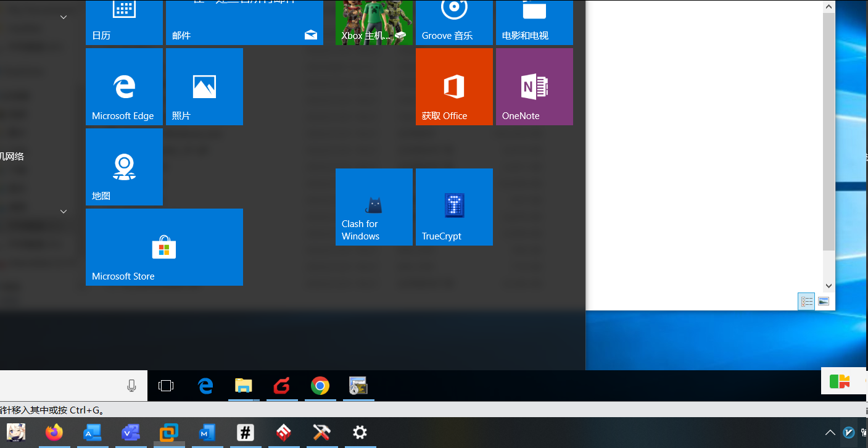Click the picture-with-lock icon on guest taskbar
This screenshot has width=868, height=448.
[x=358, y=386]
